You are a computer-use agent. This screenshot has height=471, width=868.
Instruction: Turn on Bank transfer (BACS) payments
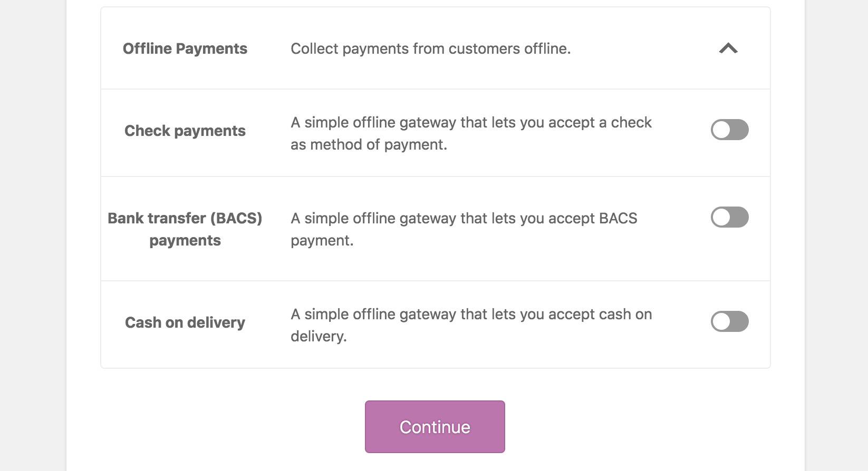[729, 217]
